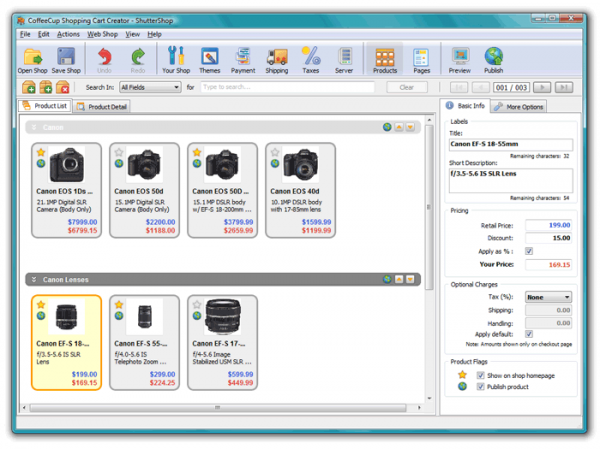Open the Web Shop menu

[102, 34]
